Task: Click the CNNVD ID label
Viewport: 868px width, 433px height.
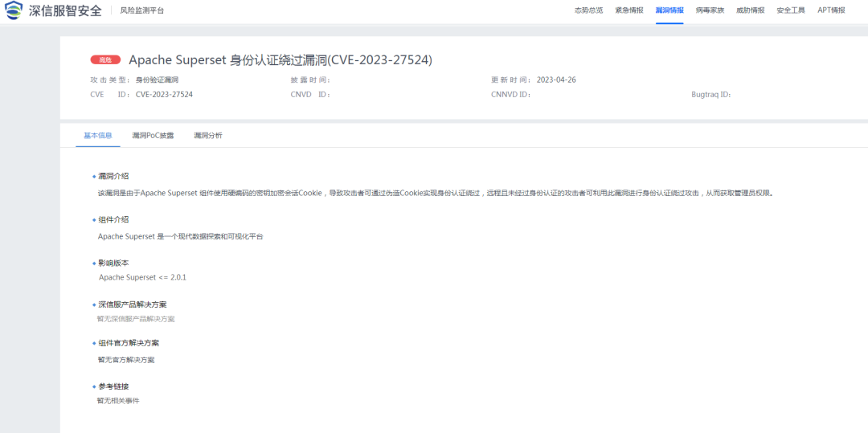Action: (x=511, y=95)
